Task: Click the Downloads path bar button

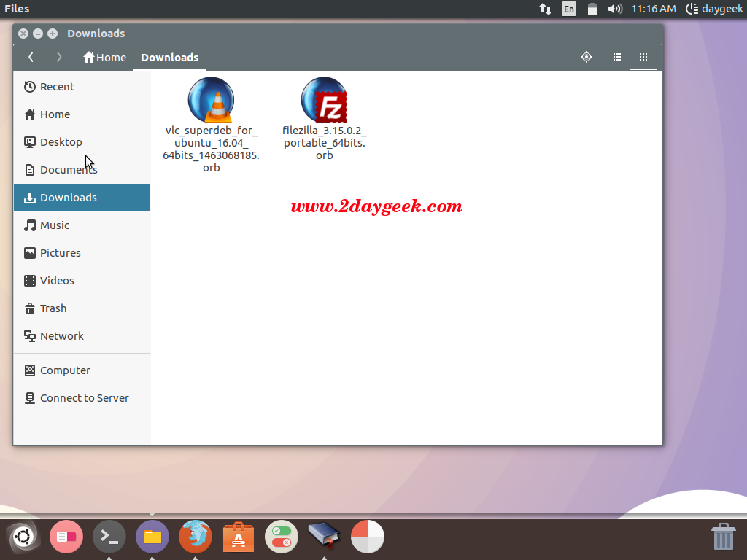Action: (x=169, y=57)
